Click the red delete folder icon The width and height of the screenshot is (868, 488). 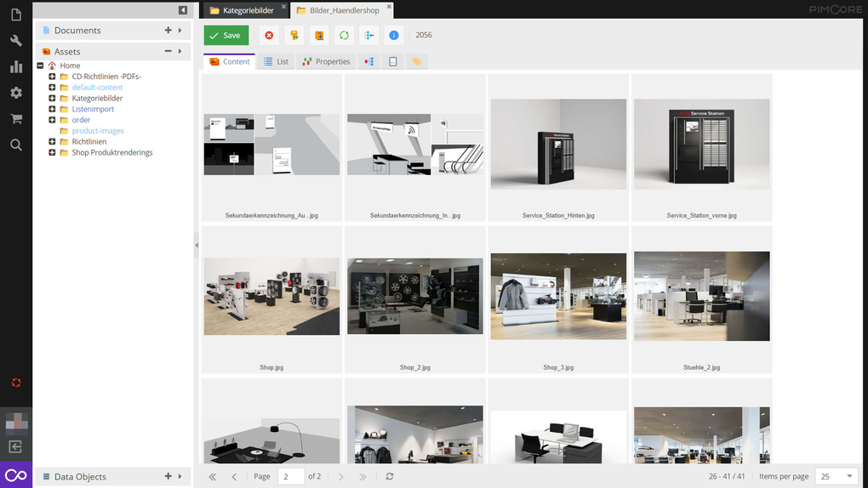pyautogui.click(x=269, y=35)
